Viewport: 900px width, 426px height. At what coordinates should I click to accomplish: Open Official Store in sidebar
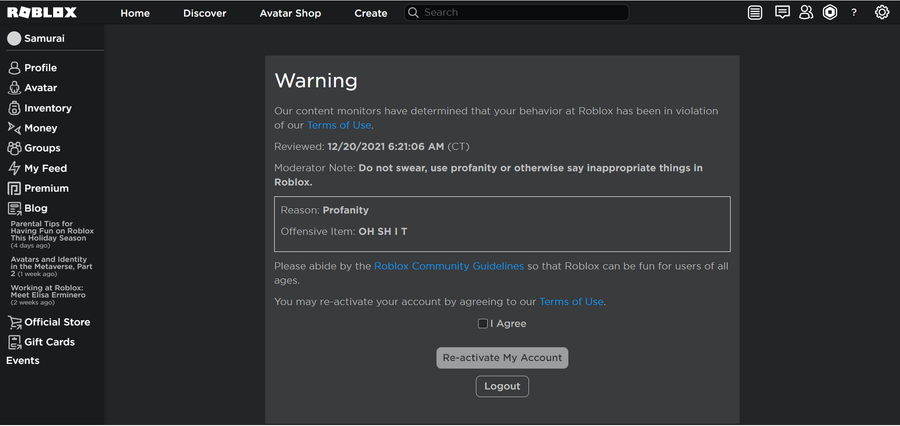pos(56,322)
